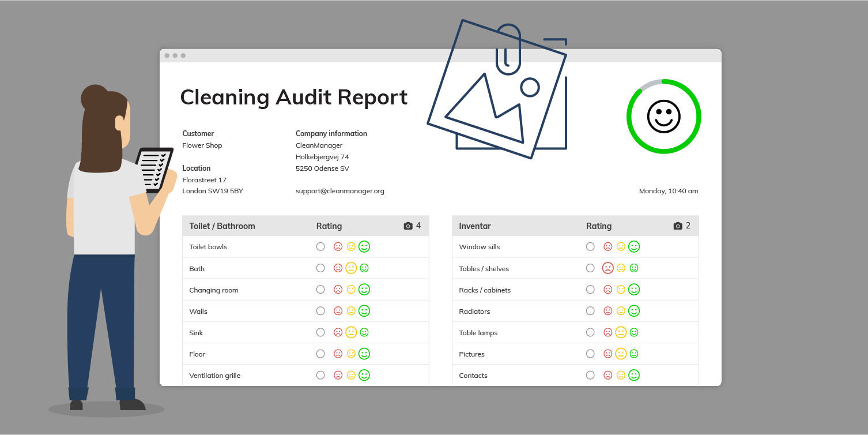Select the yellow smiley for Pictures
Image resolution: width=868 pixels, height=435 pixels.
(620, 353)
